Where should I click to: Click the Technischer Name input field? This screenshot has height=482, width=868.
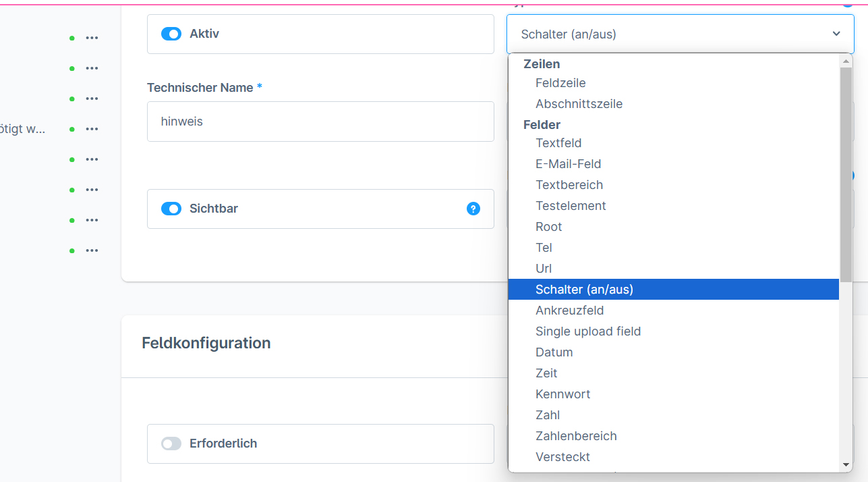(320, 122)
